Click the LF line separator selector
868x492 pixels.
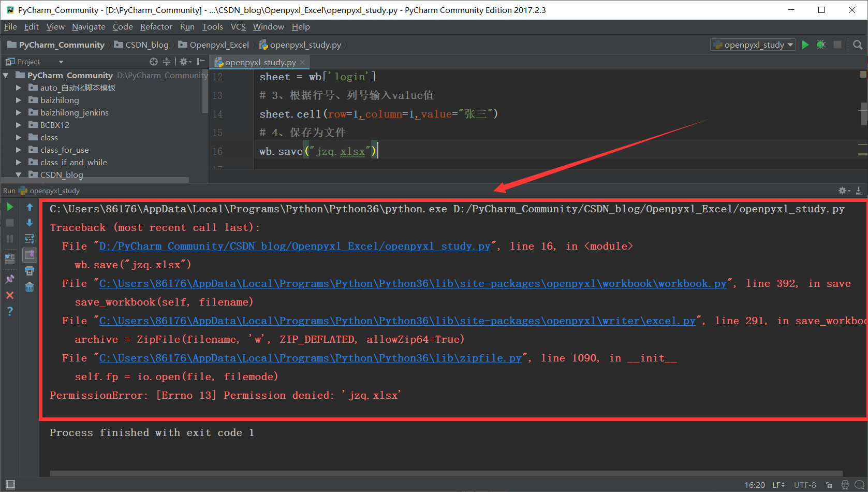click(x=778, y=485)
